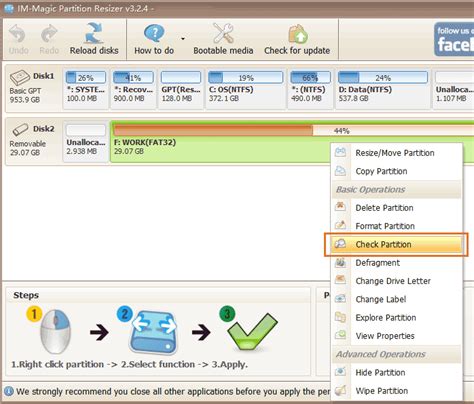This screenshot has height=404, width=474.
Task: Click the Resize/Move Partition icon
Action: coord(340,152)
